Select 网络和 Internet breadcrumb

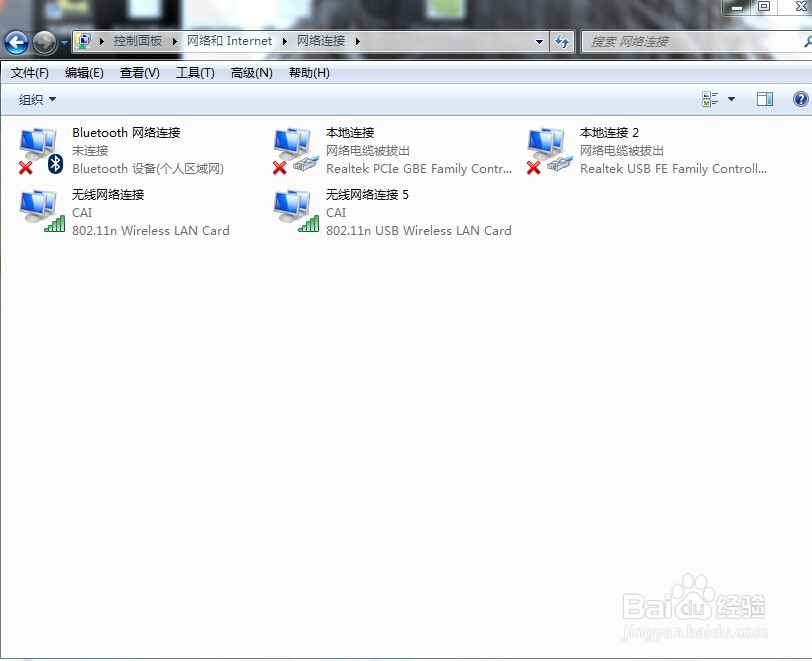point(229,41)
